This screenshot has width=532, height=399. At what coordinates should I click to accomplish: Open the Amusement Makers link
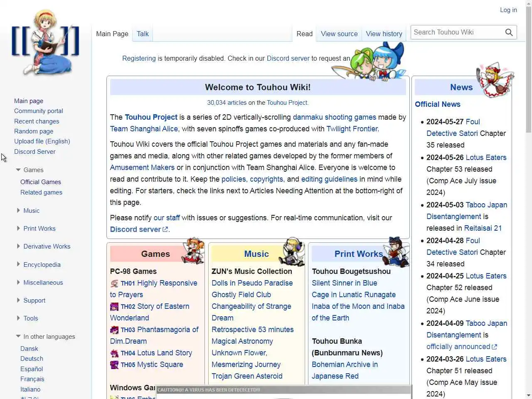pyautogui.click(x=142, y=167)
